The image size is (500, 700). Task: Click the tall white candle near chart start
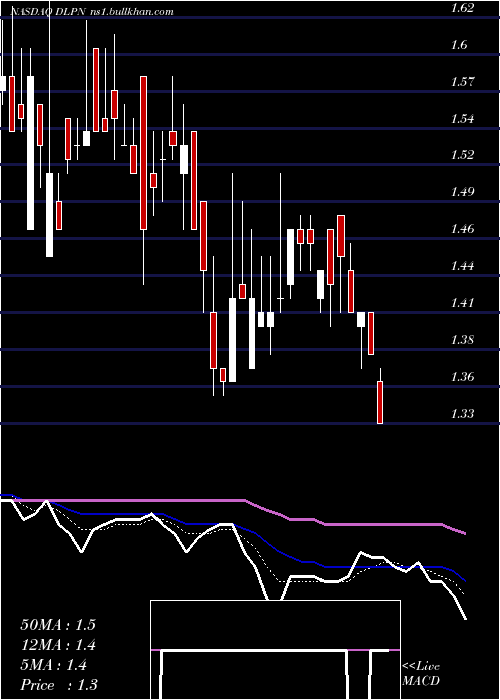pyautogui.click(x=30, y=153)
